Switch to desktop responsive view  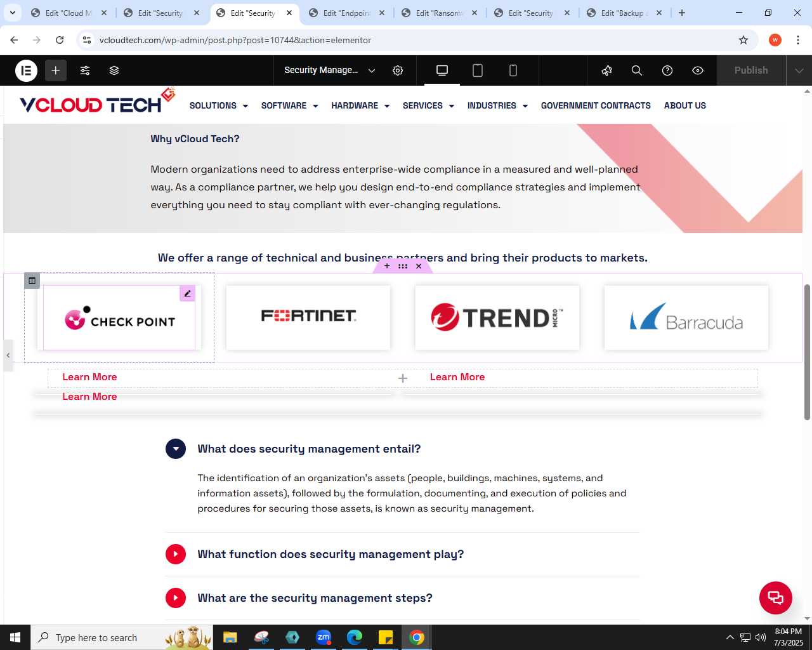[442, 70]
